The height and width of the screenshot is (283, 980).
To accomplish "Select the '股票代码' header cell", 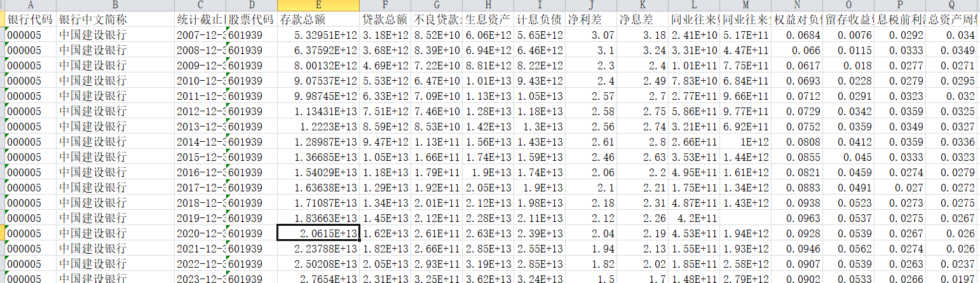I will pyautogui.click(x=252, y=18).
